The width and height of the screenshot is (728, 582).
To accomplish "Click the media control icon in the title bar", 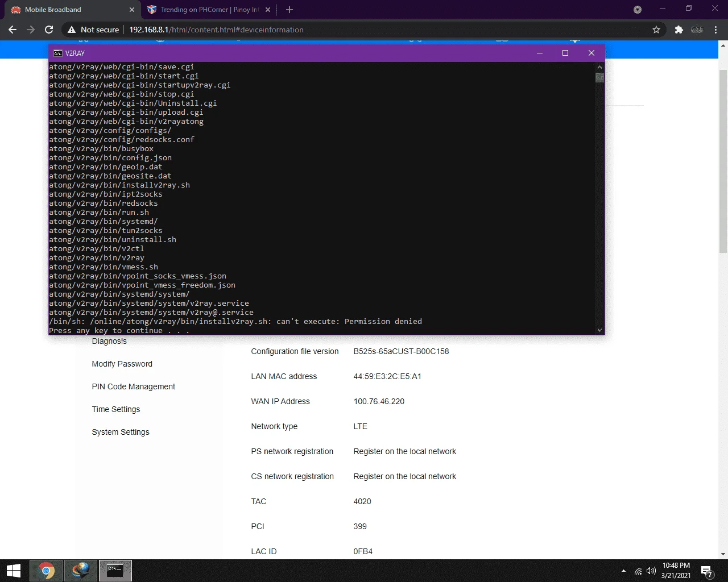I will [638, 10].
